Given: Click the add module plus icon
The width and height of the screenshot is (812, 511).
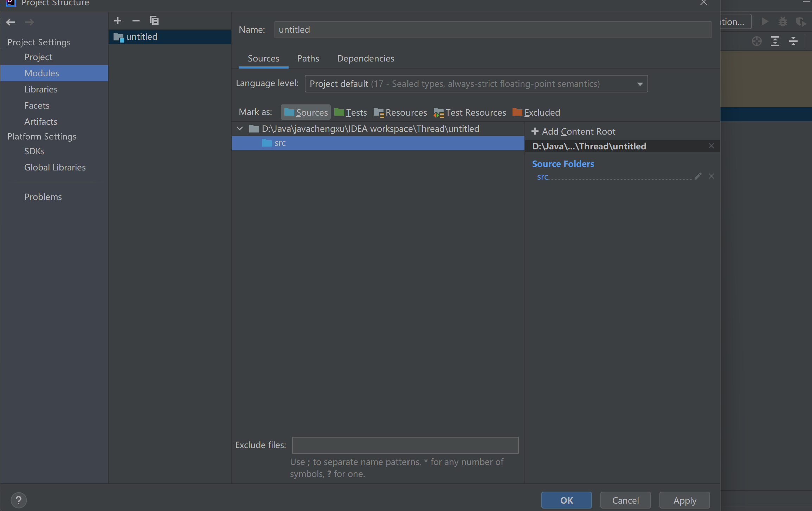Looking at the screenshot, I should pyautogui.click(x=118, y=21).
